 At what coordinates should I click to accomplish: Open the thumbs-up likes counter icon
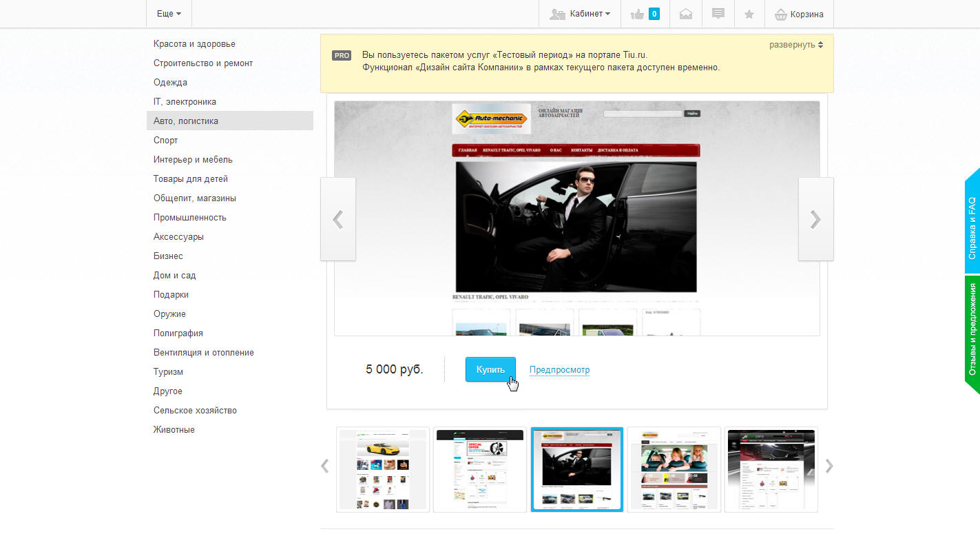645,14
